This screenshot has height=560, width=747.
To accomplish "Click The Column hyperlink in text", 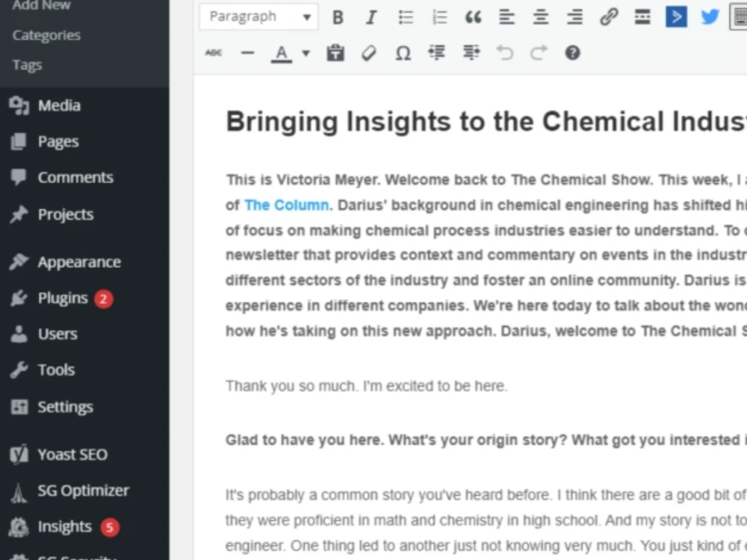I will click(x=286, y=205).
